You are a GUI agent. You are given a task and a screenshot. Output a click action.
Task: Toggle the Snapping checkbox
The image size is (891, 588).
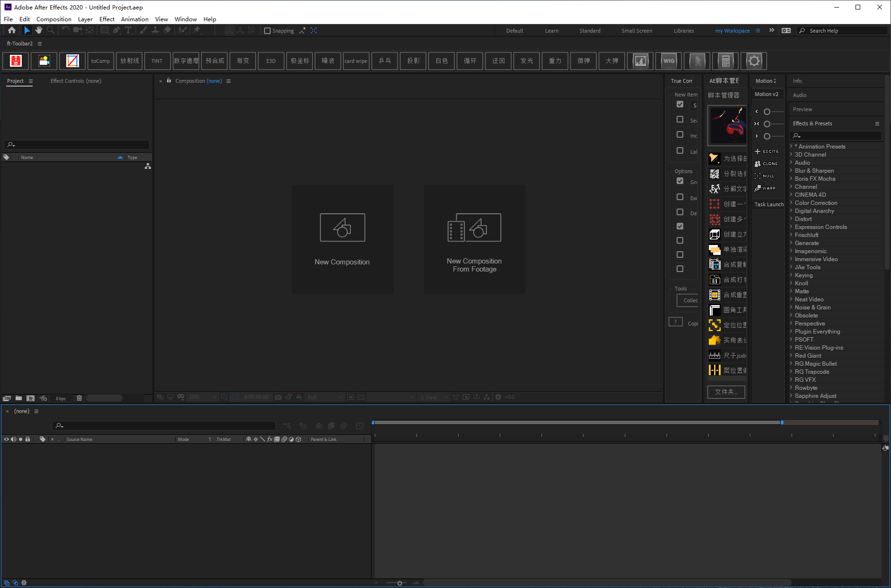(267, 31)
